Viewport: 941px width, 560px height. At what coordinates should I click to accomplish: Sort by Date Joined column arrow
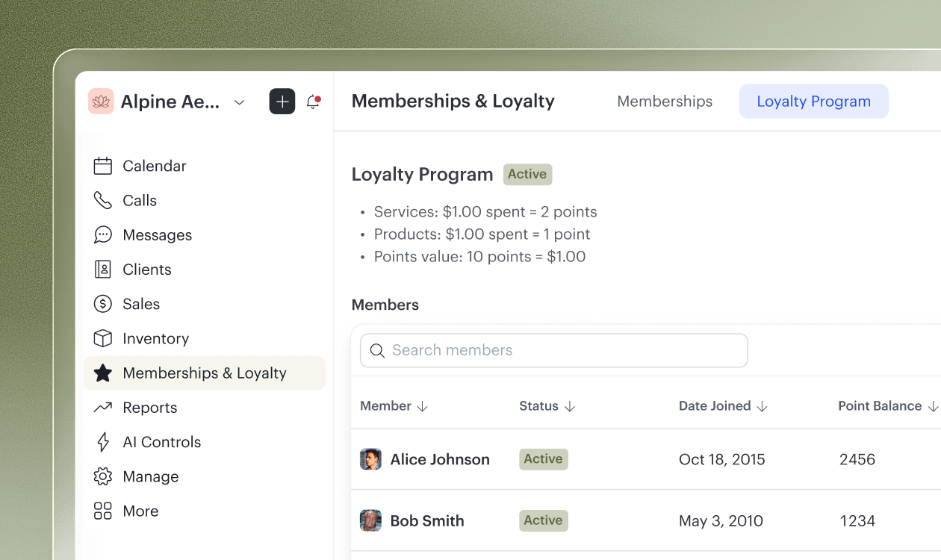tap(762, 406)
